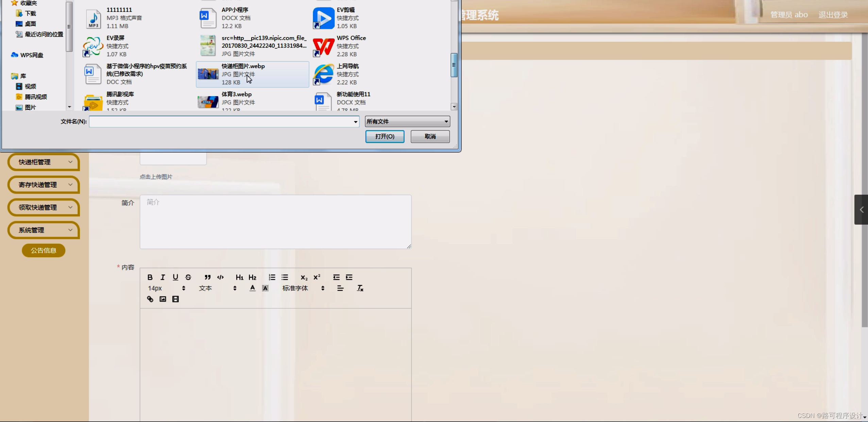Viewport: 868px width, 422px height.
Task: Toggle strikethrough formatting
Action: 188,277
